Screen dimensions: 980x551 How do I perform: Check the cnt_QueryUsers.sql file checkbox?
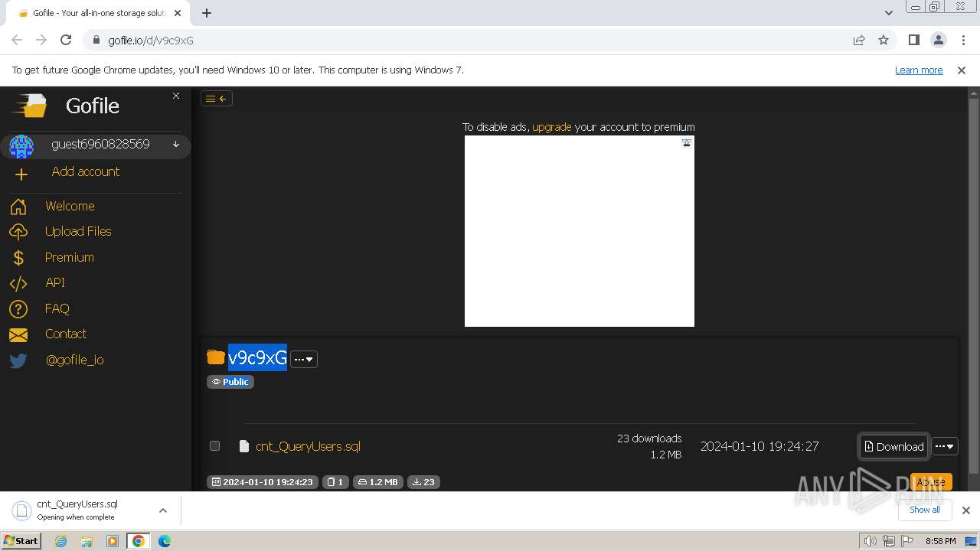point(214,445)
